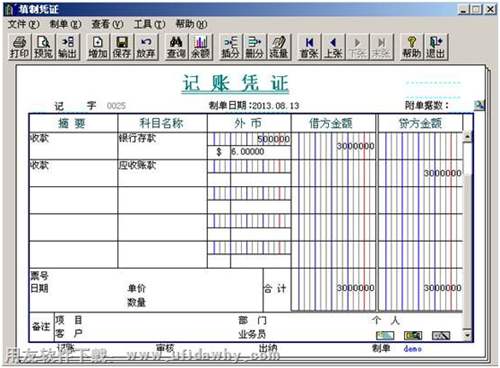Click the 输出 export icon

tap(68, 47)
